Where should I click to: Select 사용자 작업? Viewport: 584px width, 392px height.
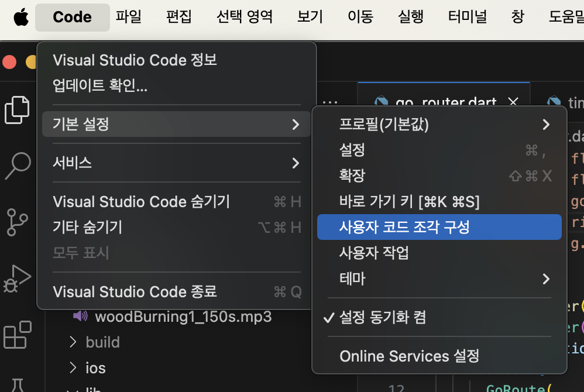tap(439, 253)
